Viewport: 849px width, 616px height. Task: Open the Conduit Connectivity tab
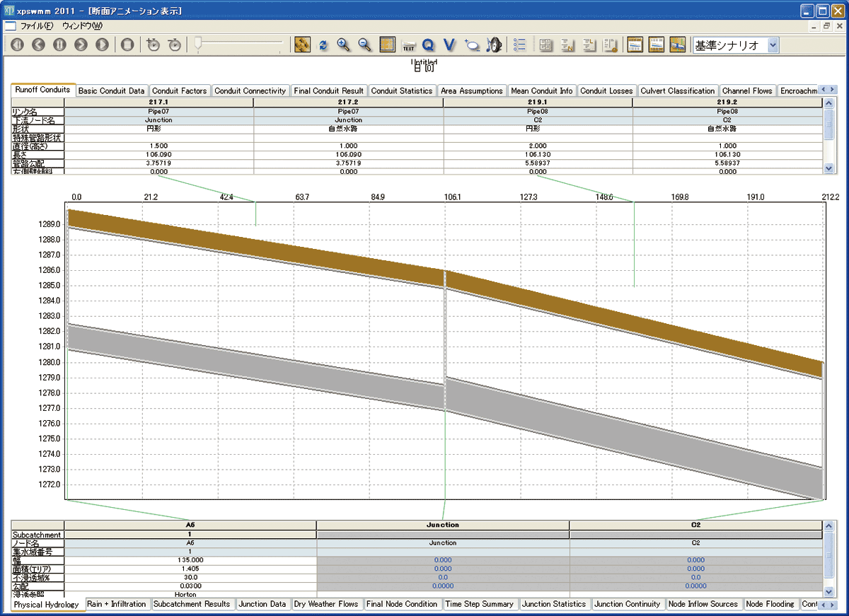[250, 91]
